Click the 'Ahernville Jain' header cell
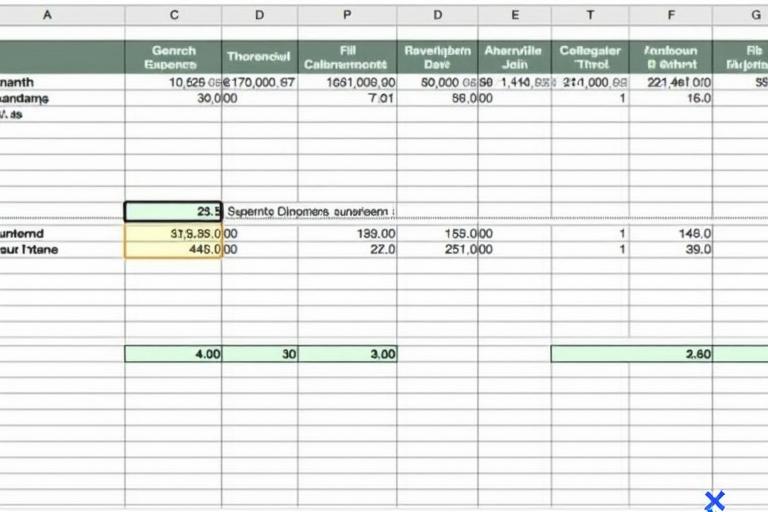The height and width of the screenshot is (512, 768). (x=513, y=57)
